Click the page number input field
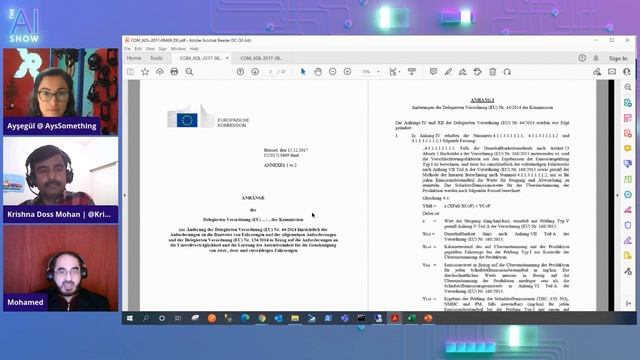 [x=270, y=72]
